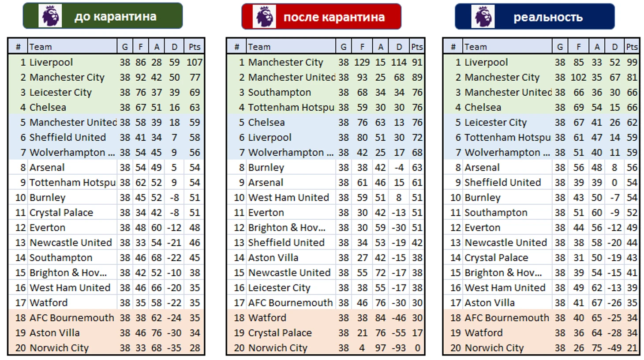Click Premier League lion logo in red banner
Screen dimensions: 644x360
coord(265,17)
